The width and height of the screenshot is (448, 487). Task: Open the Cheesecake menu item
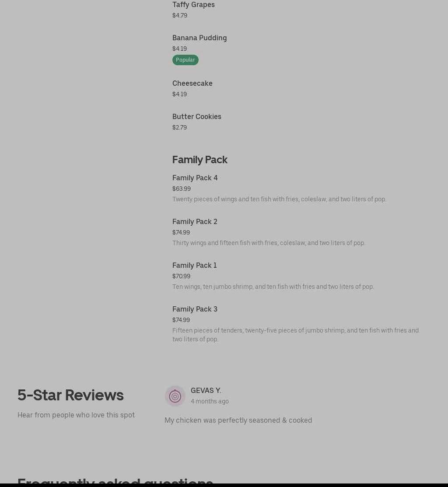tap(192, 84)
